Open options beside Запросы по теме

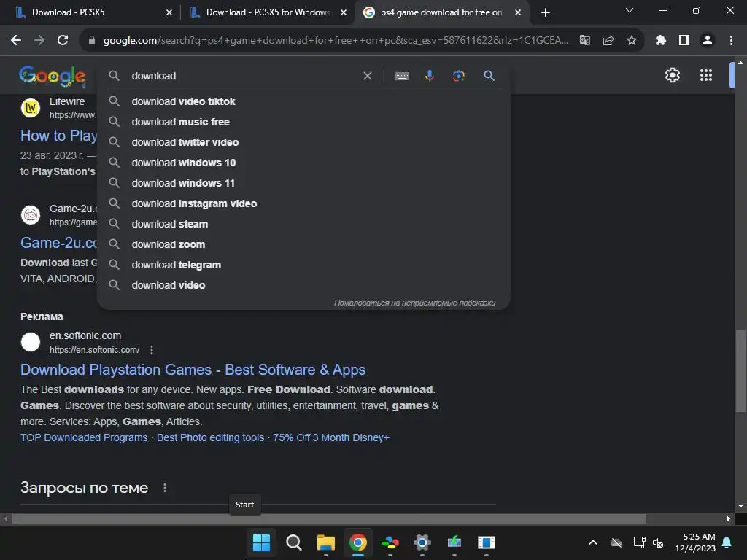click(x=164, y=488)
